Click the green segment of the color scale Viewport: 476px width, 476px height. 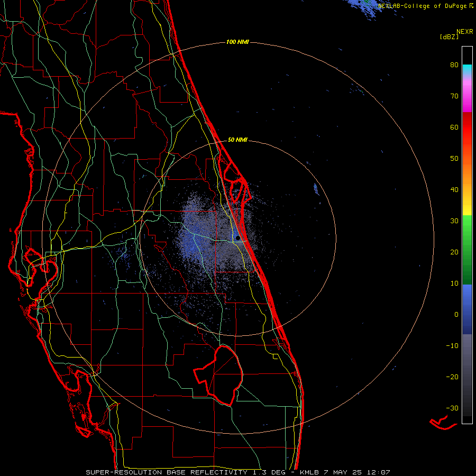tap(467, 250)
